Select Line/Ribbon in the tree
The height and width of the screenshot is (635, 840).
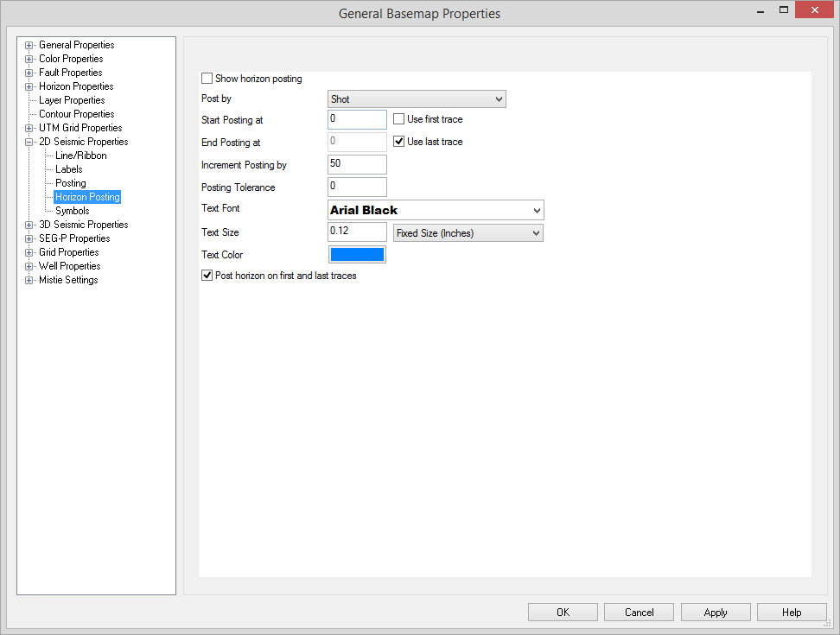point(80,156)
